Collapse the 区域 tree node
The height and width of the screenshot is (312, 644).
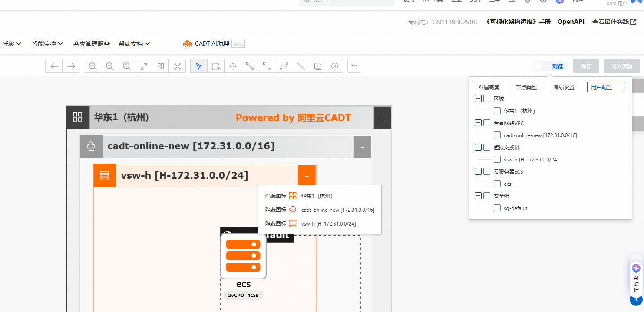[478, 99]
